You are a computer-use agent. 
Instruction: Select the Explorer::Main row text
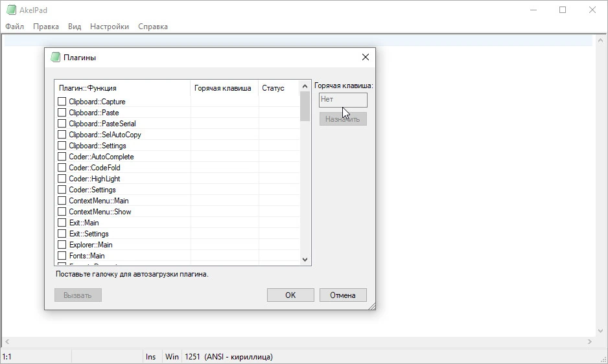tap(91, 245)
